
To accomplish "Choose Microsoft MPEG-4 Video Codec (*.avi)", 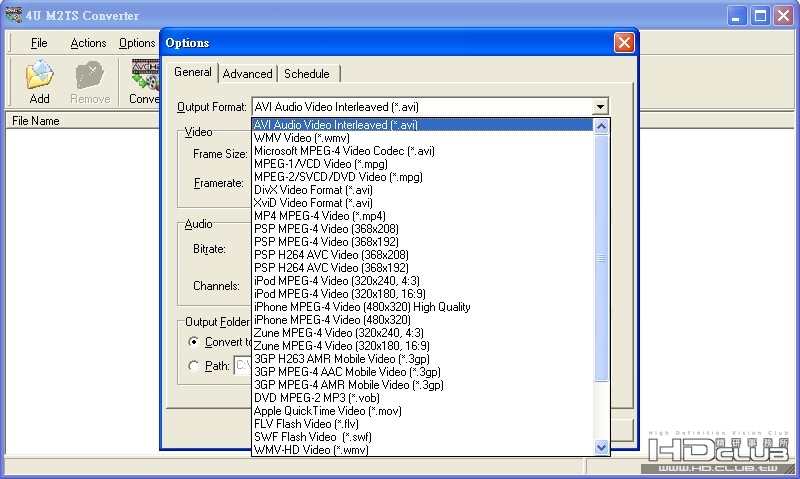I will point(422,151).
